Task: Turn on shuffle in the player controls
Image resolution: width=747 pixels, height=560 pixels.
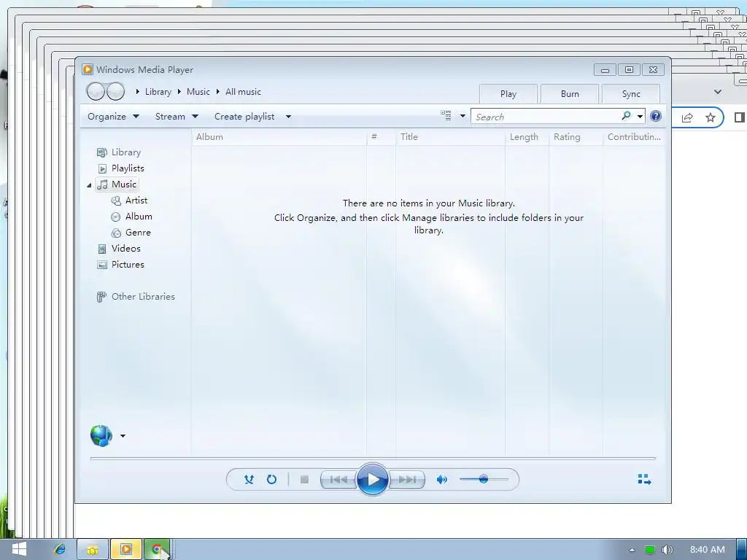Action: pos(249,480)
